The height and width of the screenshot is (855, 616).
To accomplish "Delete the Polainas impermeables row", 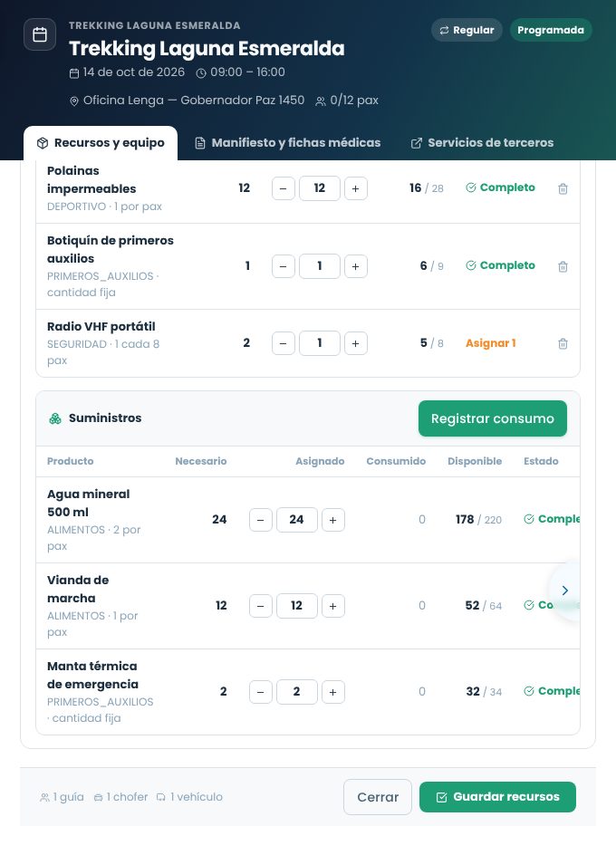I will (x=563, y=188).
